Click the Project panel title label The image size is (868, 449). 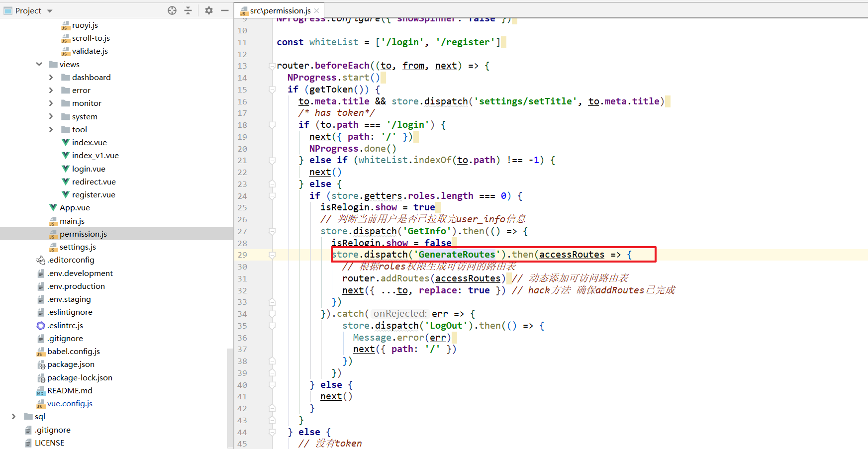pyautogui.click(x=28, y=10)
